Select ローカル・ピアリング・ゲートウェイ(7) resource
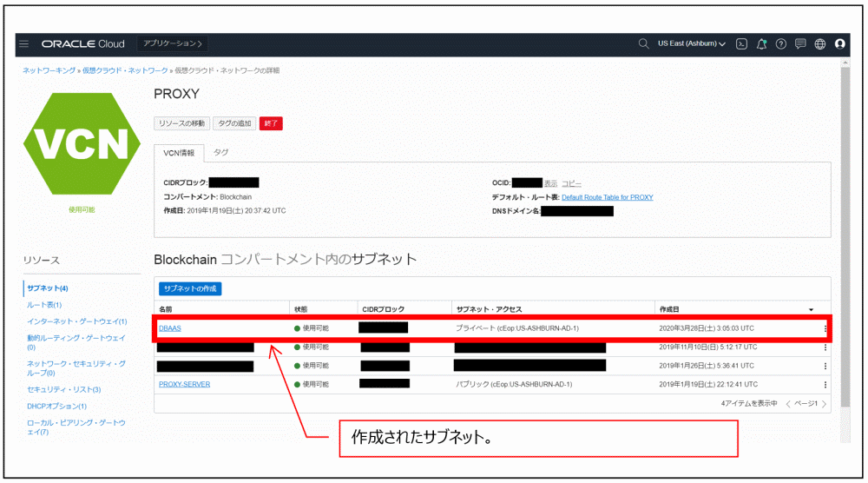Image resolution: width=868 pixels, height=483 pixels. (76, 427)
